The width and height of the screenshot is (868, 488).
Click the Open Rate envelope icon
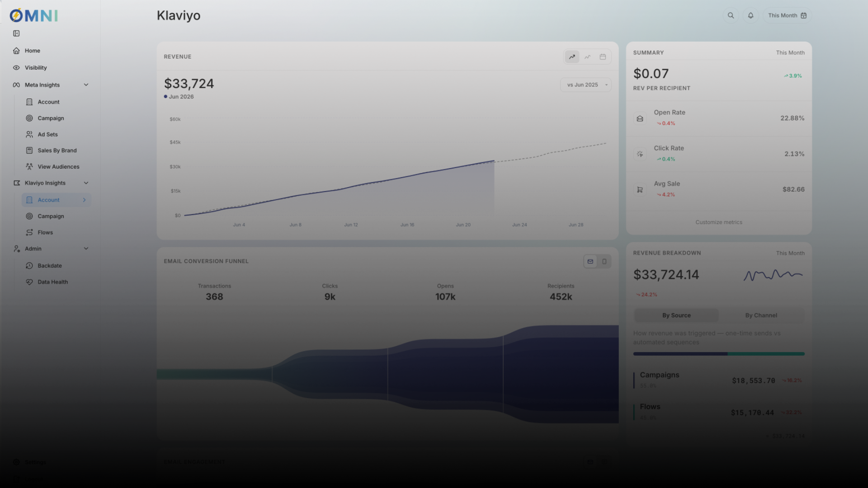point(640,119)
